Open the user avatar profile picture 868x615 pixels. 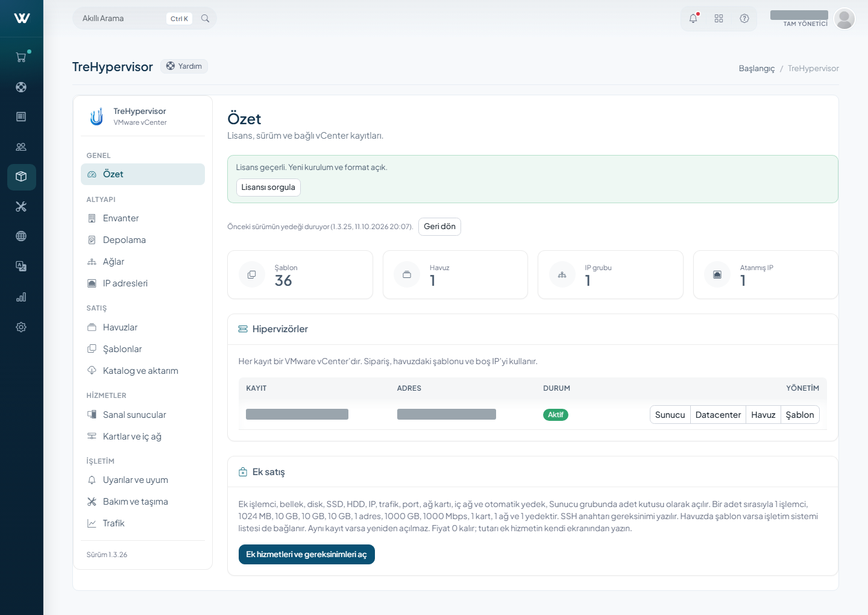pos(844,19)
